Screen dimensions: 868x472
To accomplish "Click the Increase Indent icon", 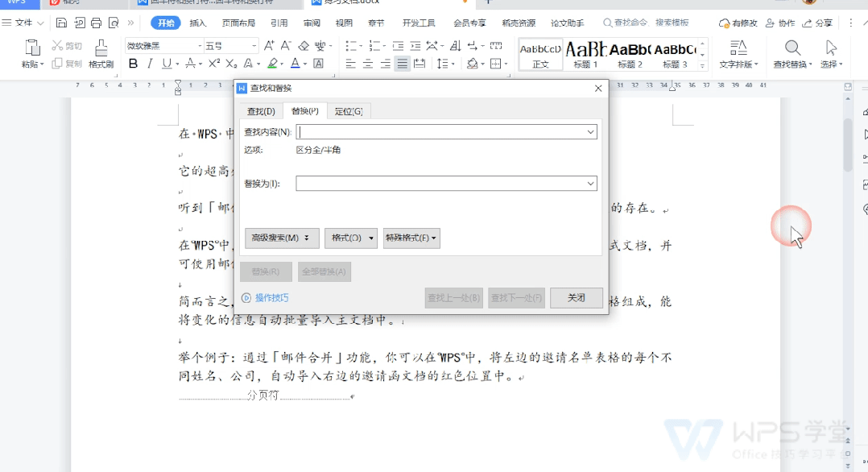I will tap(415, 45).
